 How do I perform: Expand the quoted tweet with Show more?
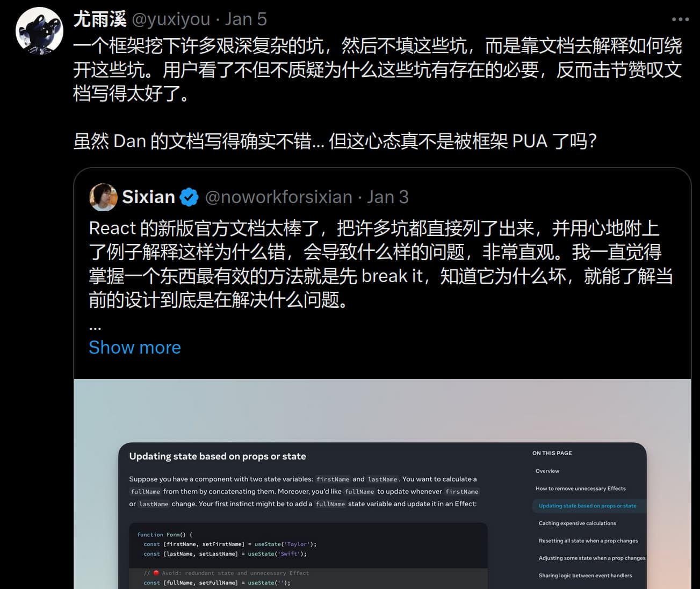135,348
